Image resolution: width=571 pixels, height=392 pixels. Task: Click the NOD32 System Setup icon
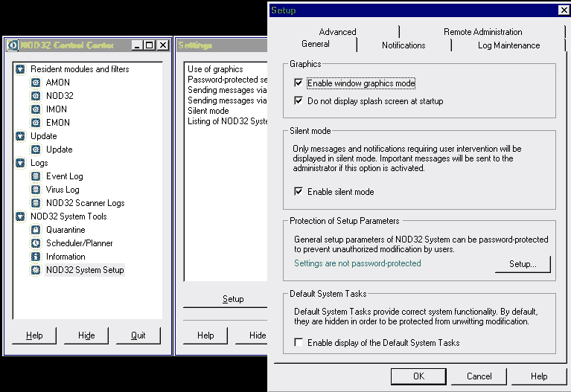[36, 270]
